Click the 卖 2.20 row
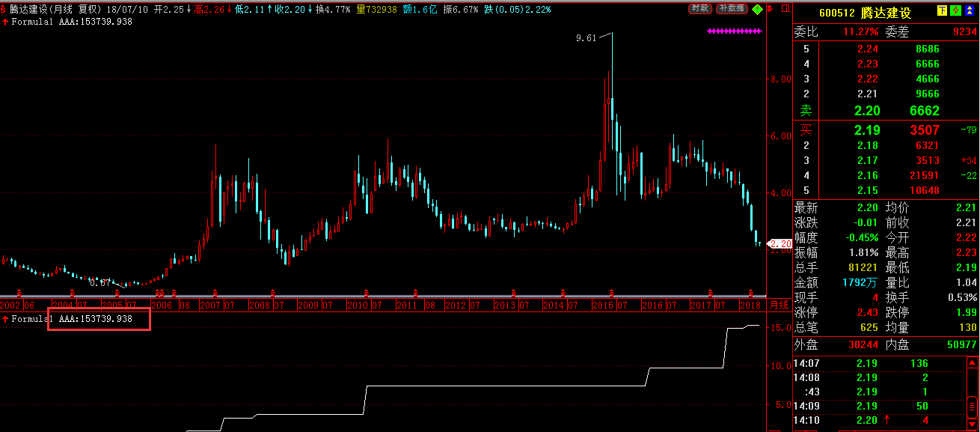The height and width of the screenshot is (432, 980). click(x=886, y=110)
